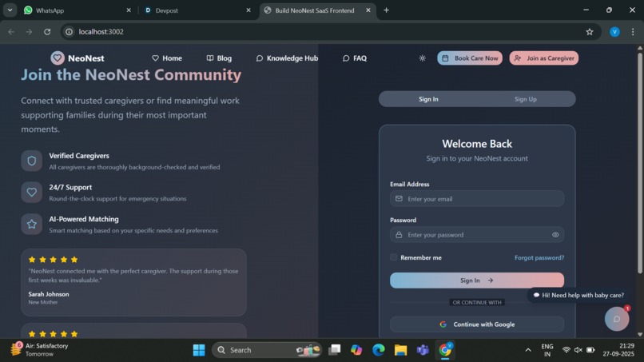Open the Chrome three-dot menu
This screenshot has width=644, height=362.
633,32
